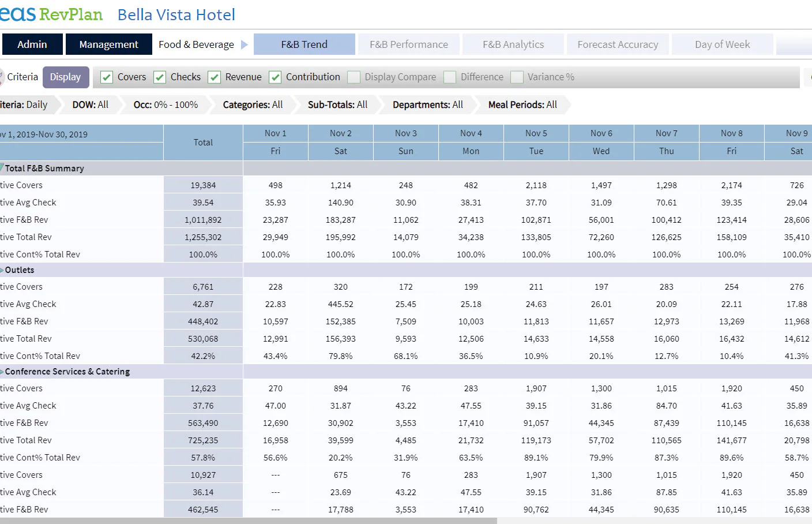
Task: Click the RevPlan logo
Action: (51, 14)
